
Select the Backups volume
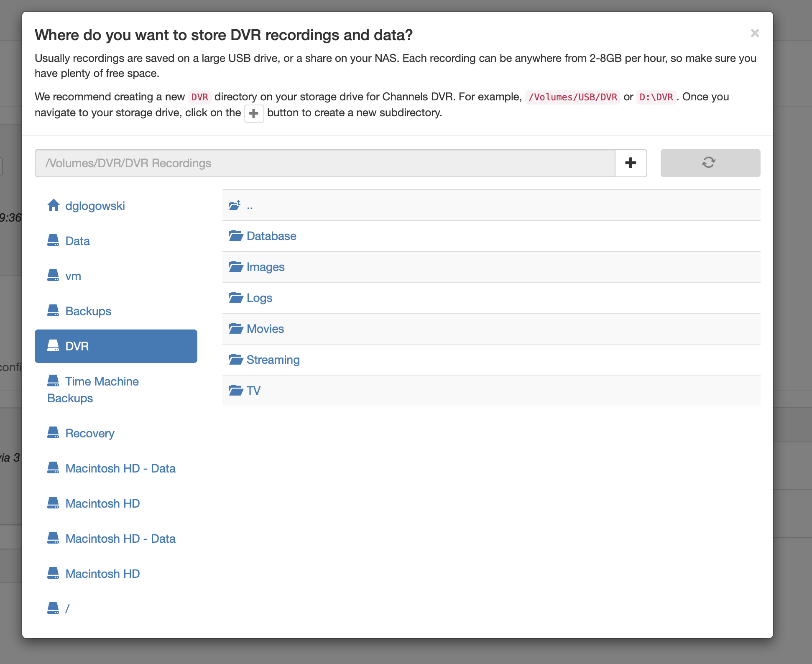[x=88, y=311]
